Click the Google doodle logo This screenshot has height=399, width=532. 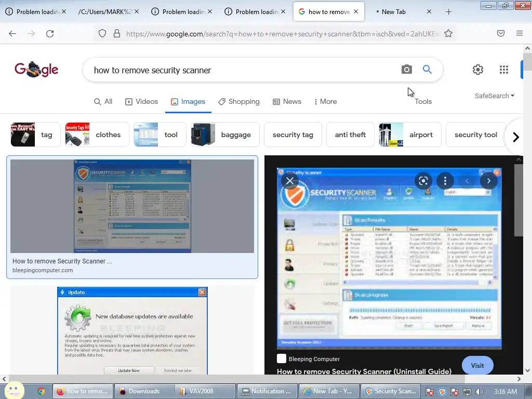(36, 70)
